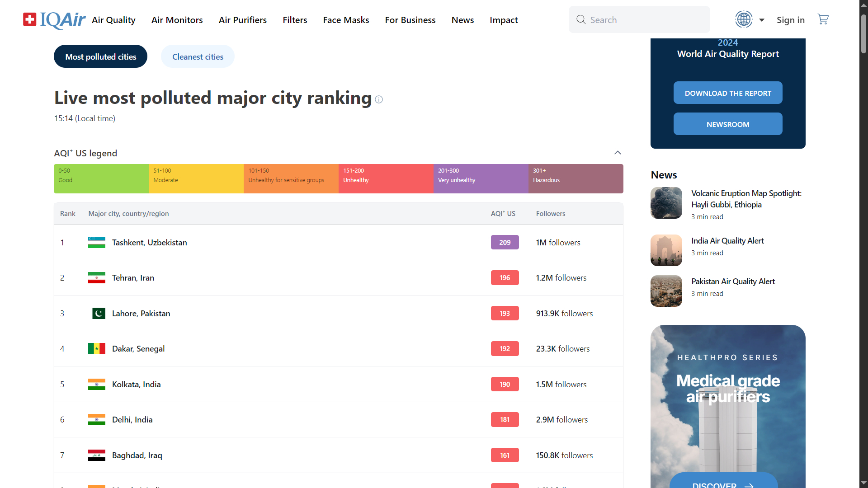Collapse the AQI US legend section

pyautogui.click(x=618, y=153)
